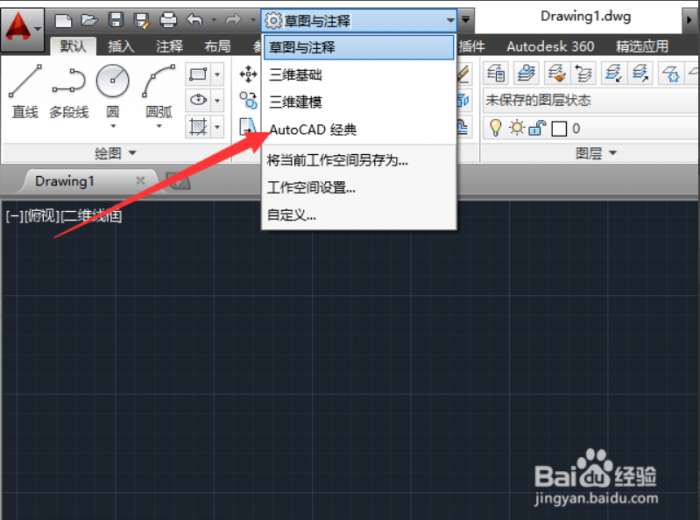Expand the workspace dropdown 草图与注释
Screen dimensions: 700x520
coord(358,21)
